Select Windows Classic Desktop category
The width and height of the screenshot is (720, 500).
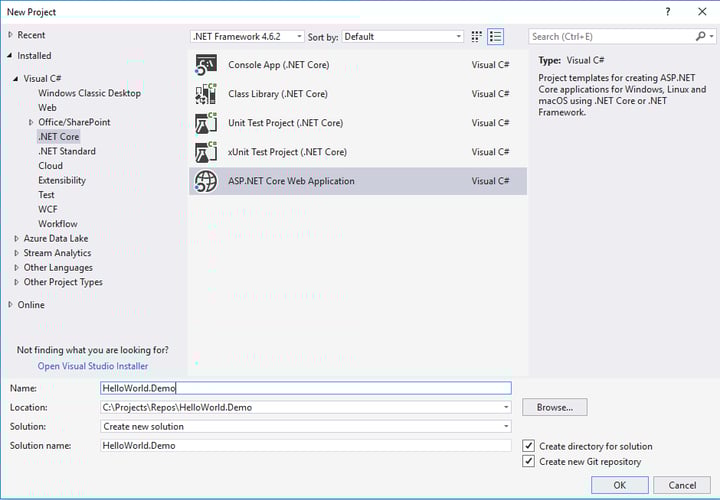pyautogui.click(x=90, y=93)
